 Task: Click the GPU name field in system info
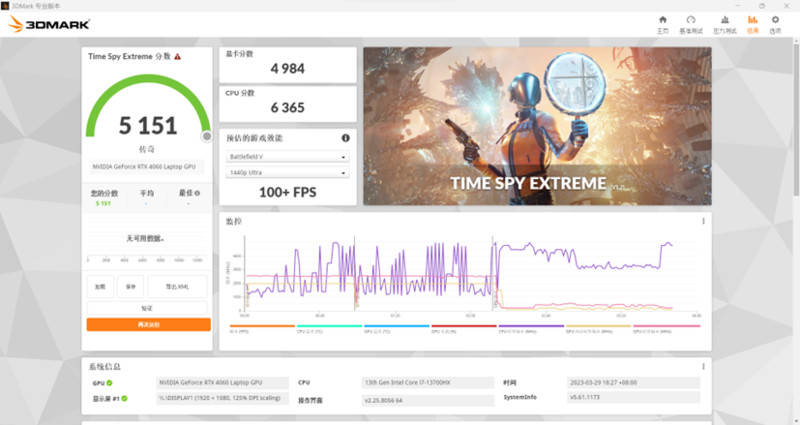point(222,383)
